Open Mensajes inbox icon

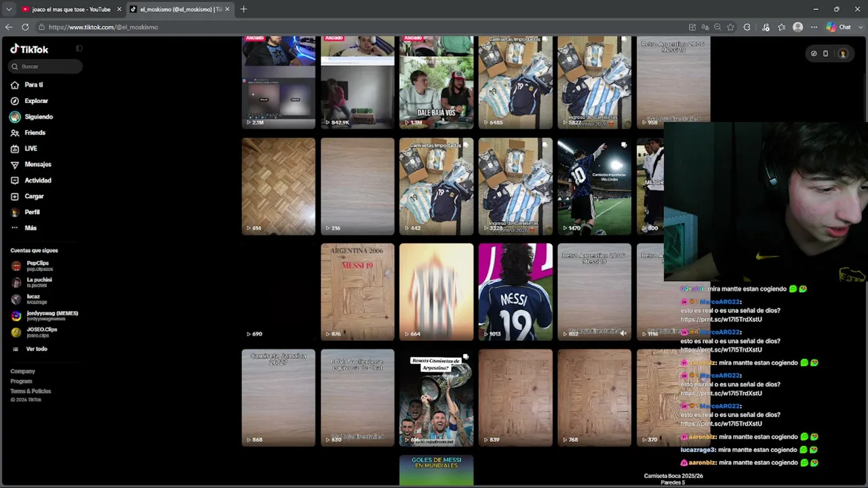[x=15, y=164]
